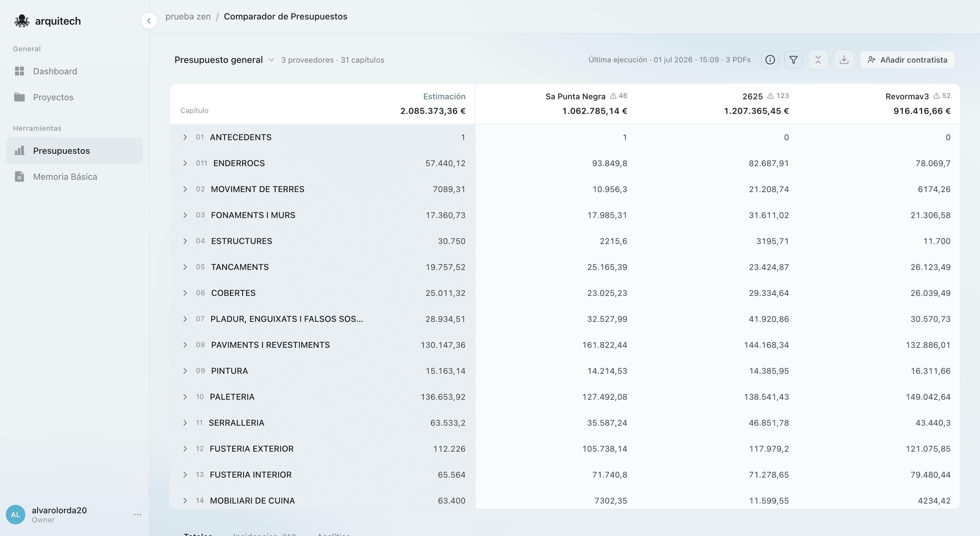Image resolution: width=980 pixels, height=536 pixels.
Task: Expand chapter 05 TANCAMENTS
Action: tap(185, 267)
